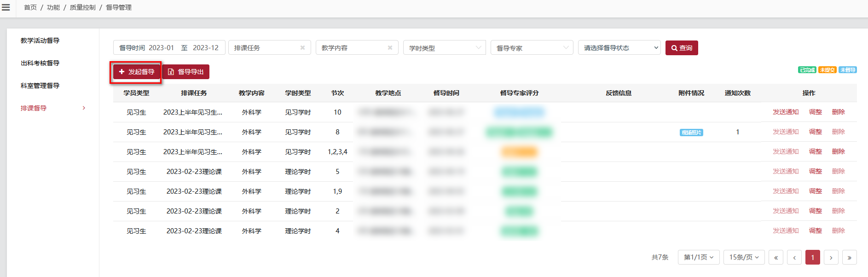This screenshot has height=277, width=868.
Task: Open 科室管理督导 in the sidebar
Action: point(40,86)
